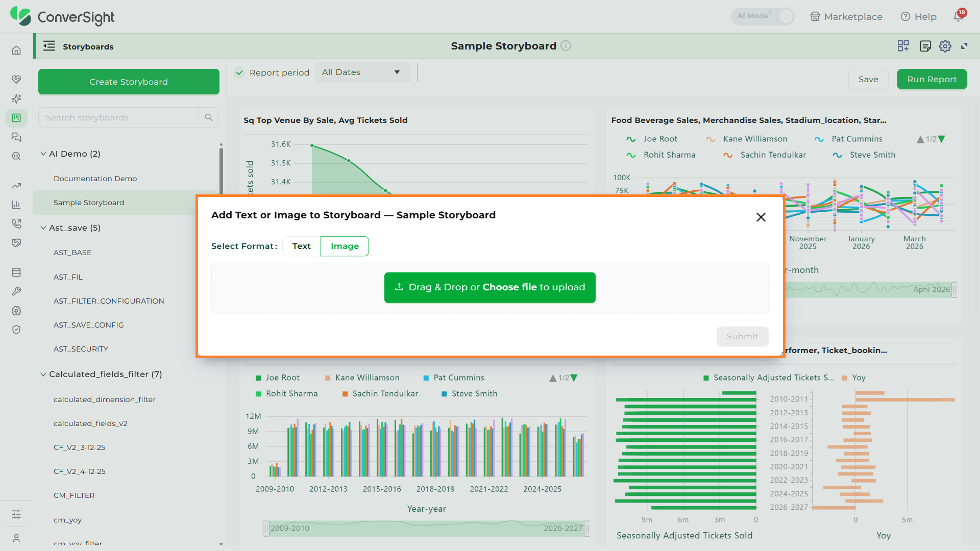This screenshot has width=980, height=551.
Task: Click the Year-year range slider left handle
Action: [x=266, y=529]
